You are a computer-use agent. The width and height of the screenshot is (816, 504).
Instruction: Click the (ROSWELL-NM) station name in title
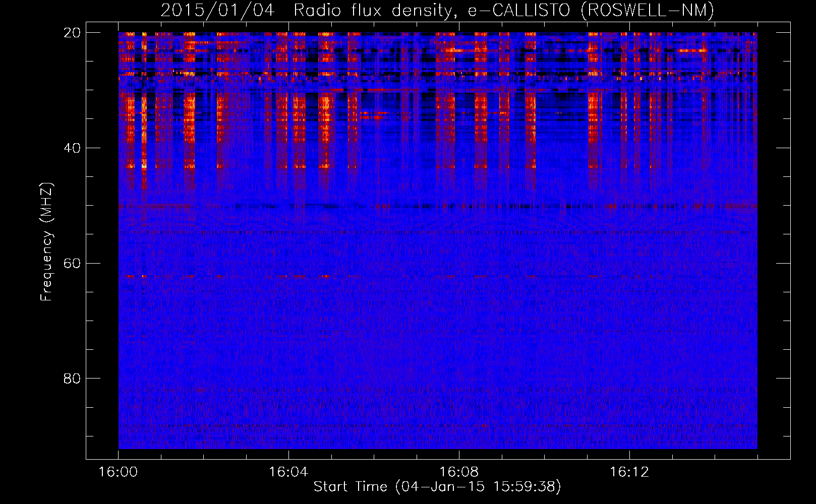click(x=647, y=10)
